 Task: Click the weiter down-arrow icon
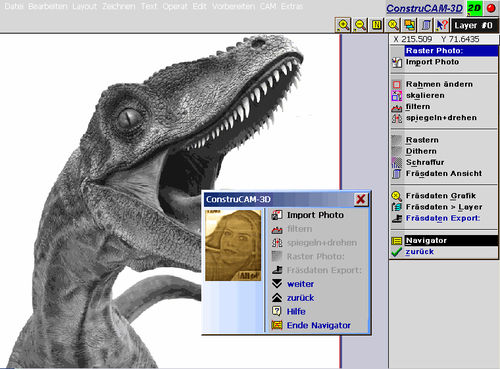click(277, 284)
